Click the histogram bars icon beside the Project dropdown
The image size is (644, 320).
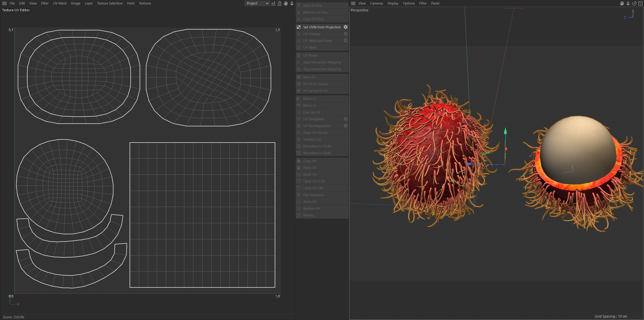[x=273, y=3]
